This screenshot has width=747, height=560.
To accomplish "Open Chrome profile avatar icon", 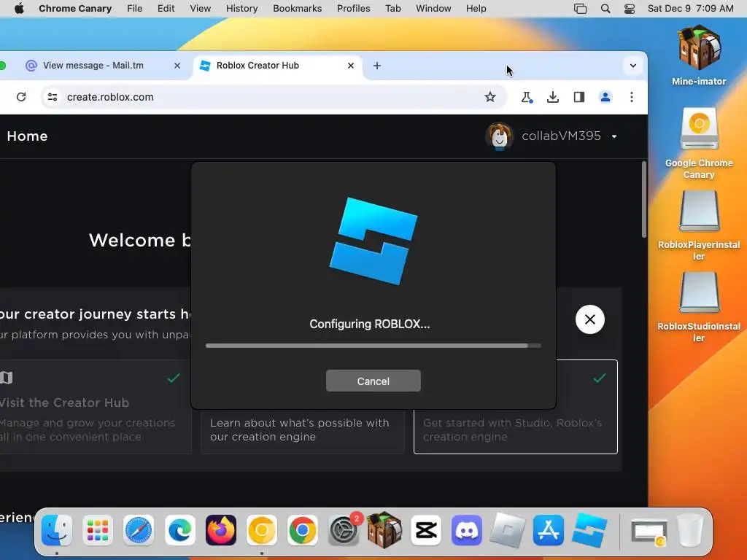I will pos(605,97).
